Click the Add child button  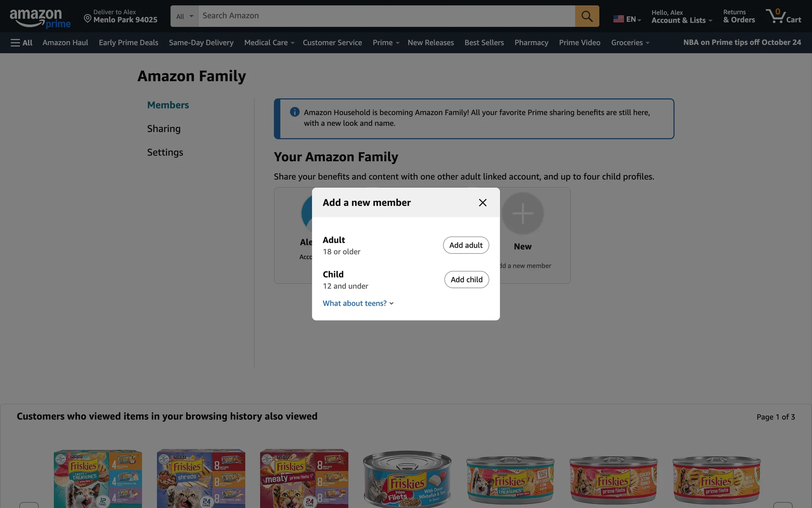(466, 279)
